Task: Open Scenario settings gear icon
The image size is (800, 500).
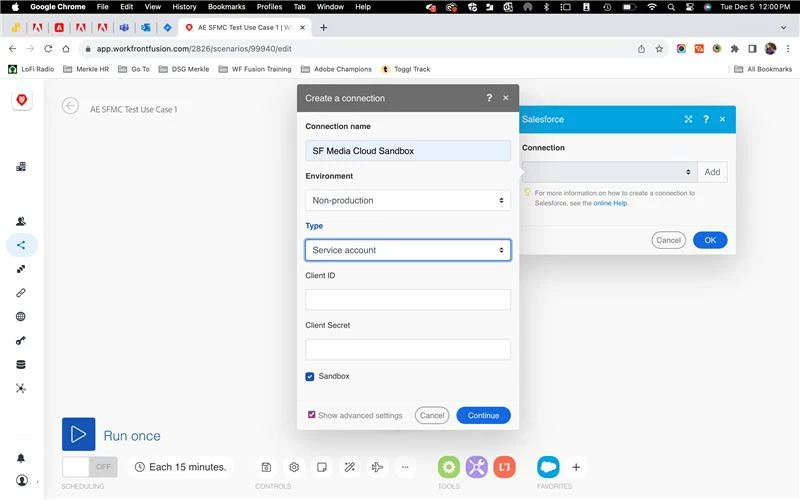Action: [x=294, y=467]
